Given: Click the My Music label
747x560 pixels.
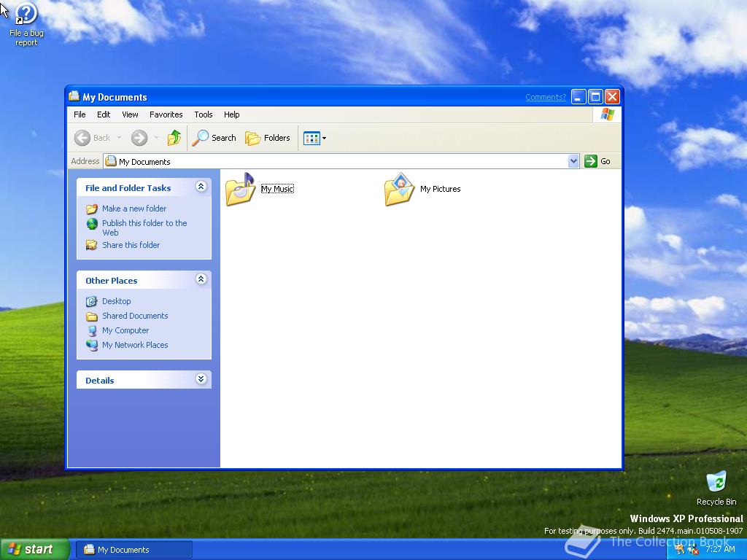Looking at the screenshot, I should point(277,189).
